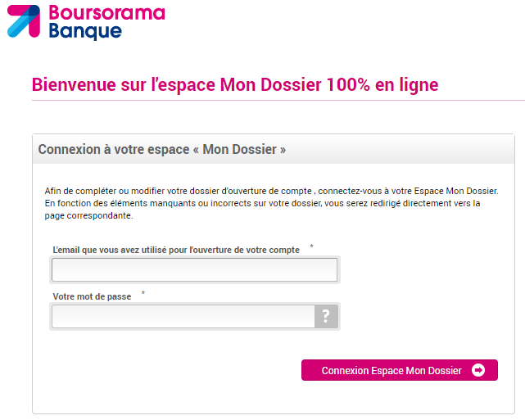Click the paragraph beginning "Afin de compléter ou modifier"
This screenshot has width=525, height=420.
coord(272,203)
